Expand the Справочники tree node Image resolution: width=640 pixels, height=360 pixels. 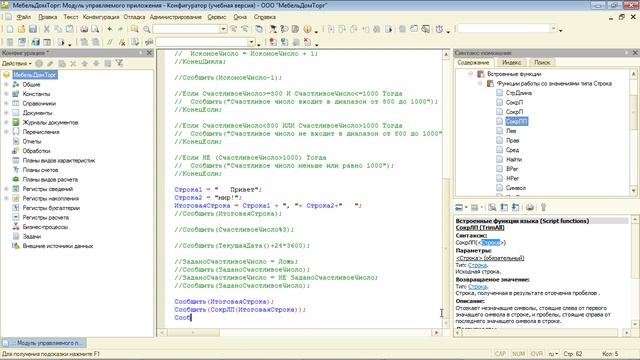click(x=6, y=103)
